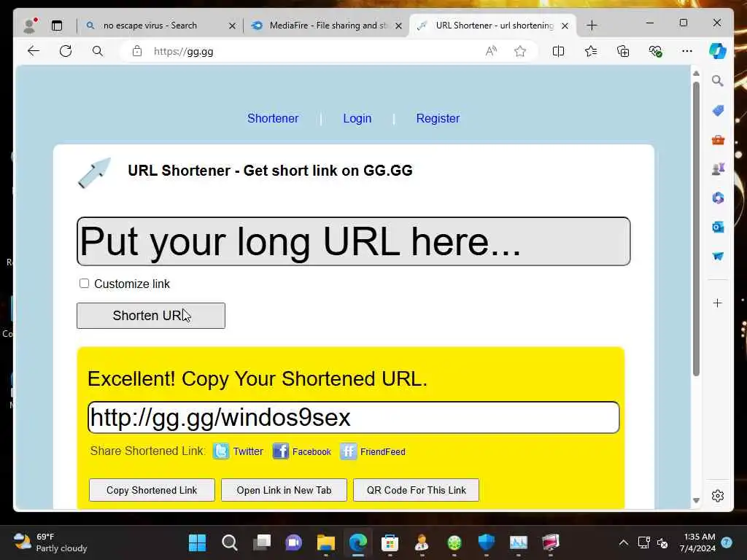Screen dimensions: 747x560
Task: Click Open Link in New Tab button
Action: click(x=284, y=490)
